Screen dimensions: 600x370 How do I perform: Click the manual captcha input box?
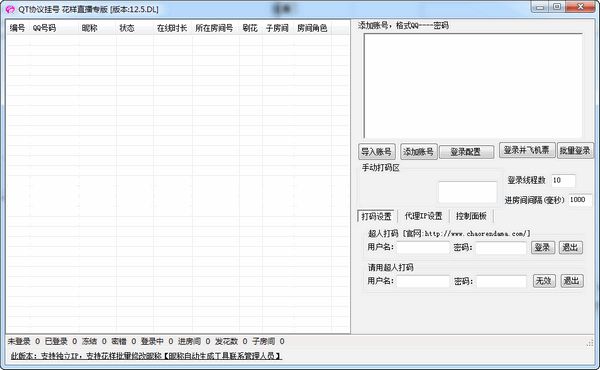[468, 192]
